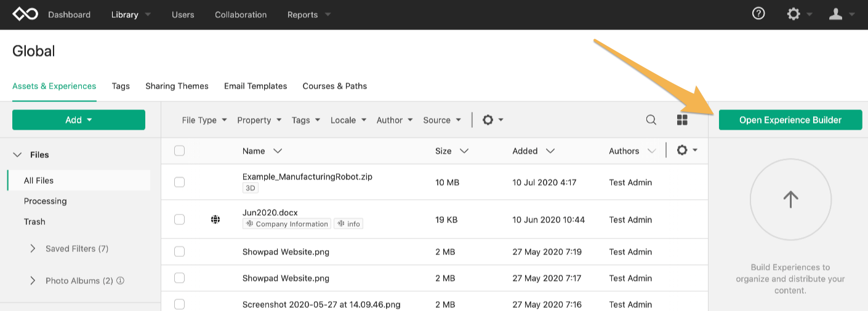Click the 10 MB size cell
The width and height of the screenshot is (868, 311).
coord(447,182)
